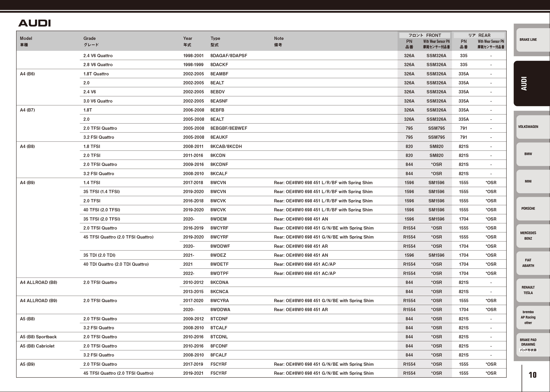Select the A4 (B9) model cell
550x392 pixels.
pyautogui.click(x=27, y=183)
